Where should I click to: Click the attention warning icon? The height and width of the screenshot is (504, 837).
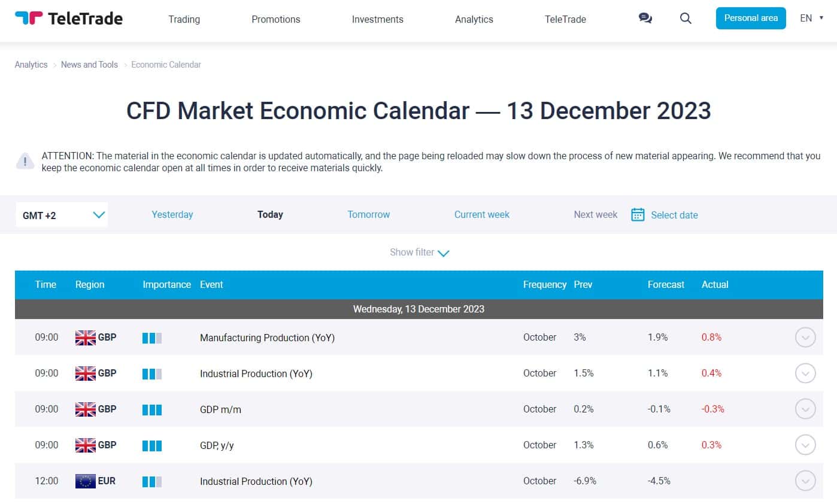coord(25,161)
